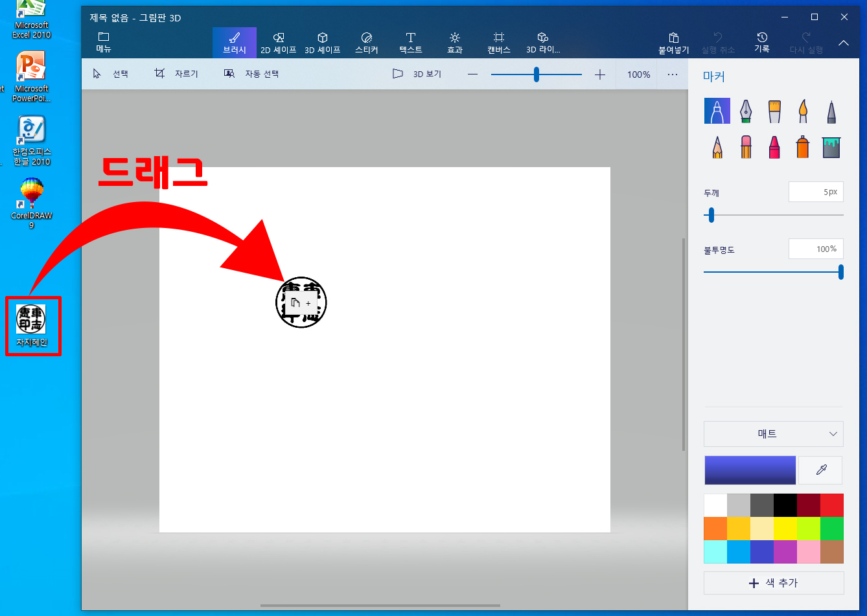Select the Fill bucket tool
The image size is (867, 616).
(x=831, y=147)
